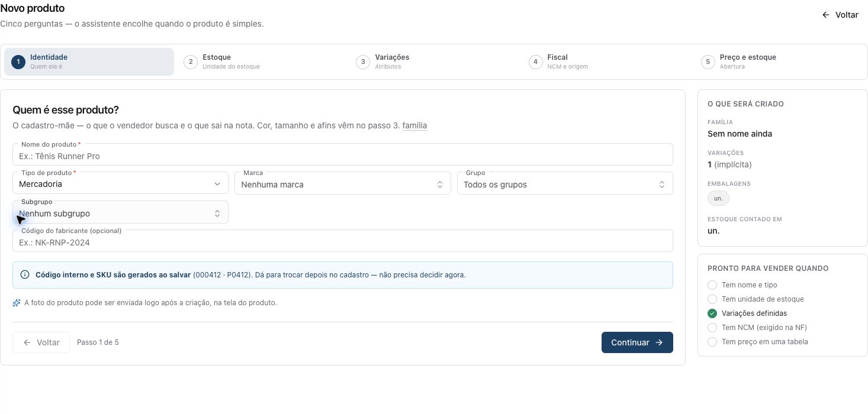Click the O QUE SERÁ CRIADO heading
Screen dimensions: 868x414
click(745, 104)
